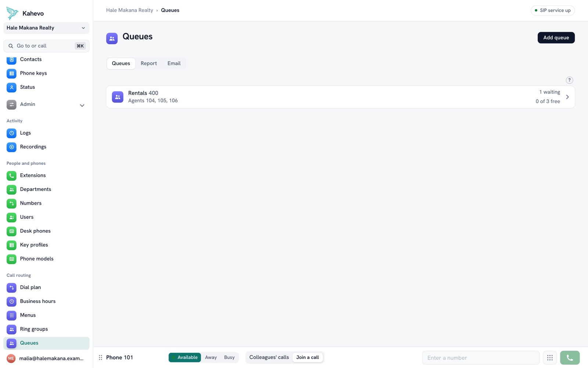
Task: Open the malia@halemakana account entry
Action: [46, 358]
